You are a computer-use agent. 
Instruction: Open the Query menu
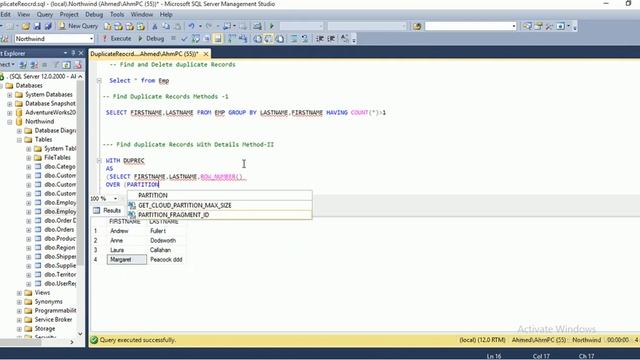point(44,14)
